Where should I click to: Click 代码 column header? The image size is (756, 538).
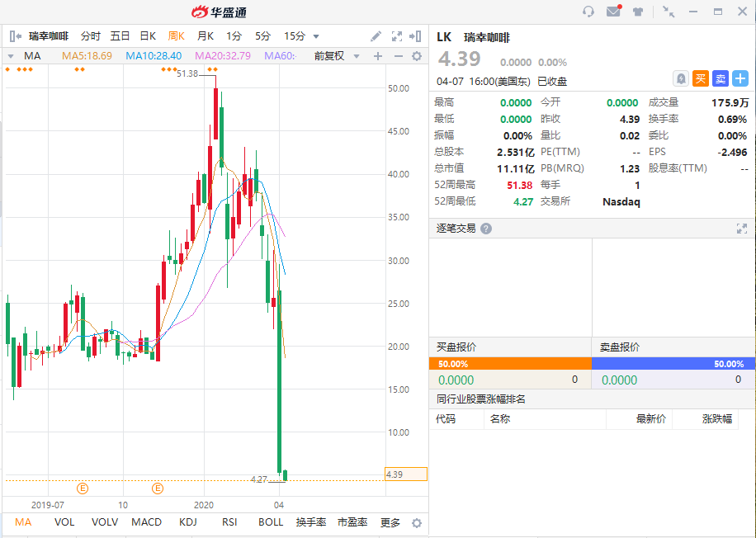pos(446,419)
